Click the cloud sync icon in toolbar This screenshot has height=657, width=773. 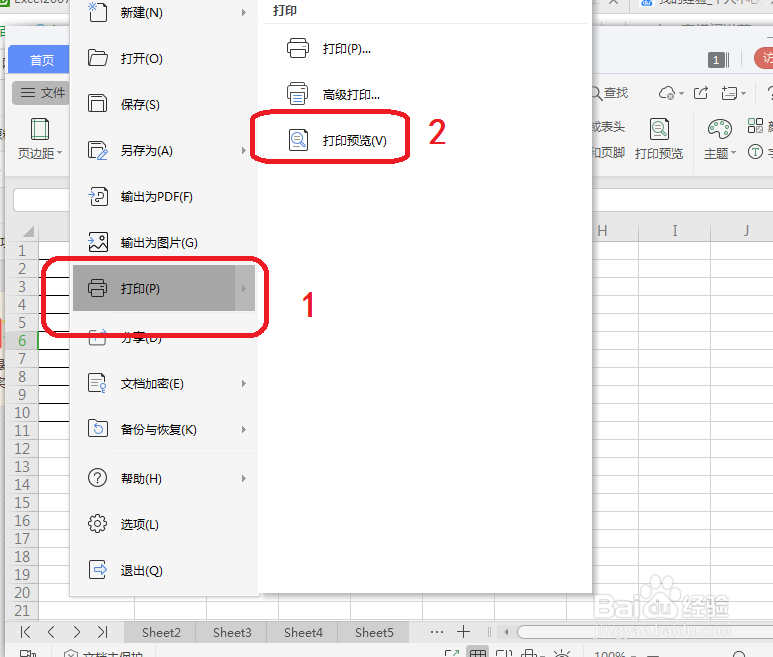click(668, 93)
